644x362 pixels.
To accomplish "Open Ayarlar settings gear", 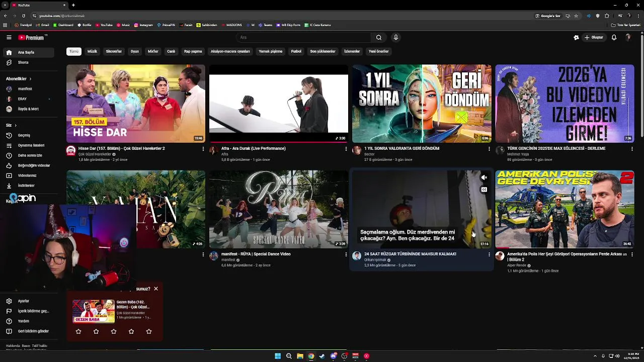I will (29, 301).
